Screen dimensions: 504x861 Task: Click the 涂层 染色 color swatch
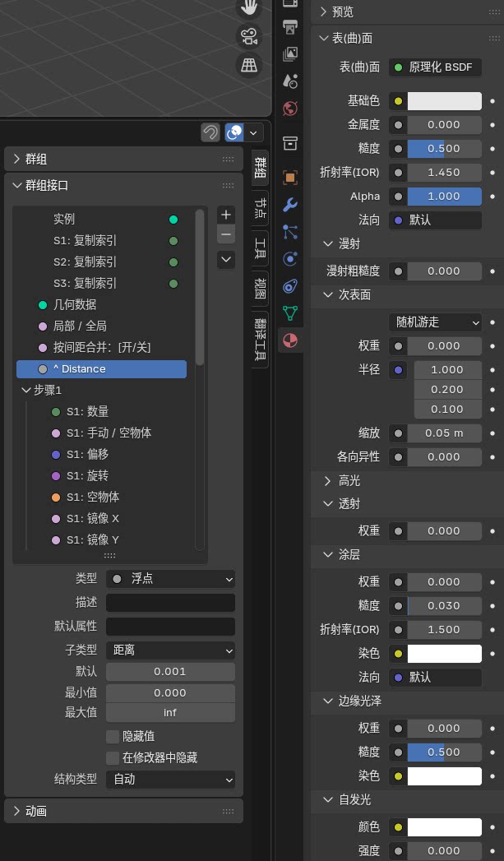click(445, 654)
